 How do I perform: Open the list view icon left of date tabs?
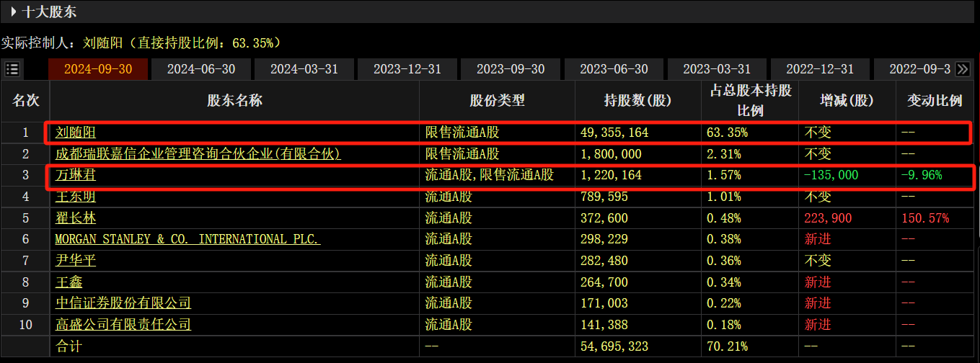[x=12, y=69]
